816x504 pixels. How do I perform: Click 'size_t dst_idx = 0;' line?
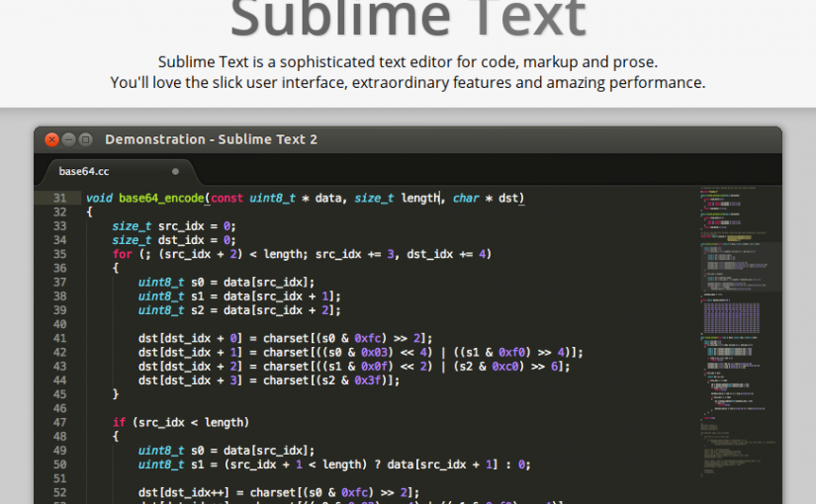[x=174, y=240]
